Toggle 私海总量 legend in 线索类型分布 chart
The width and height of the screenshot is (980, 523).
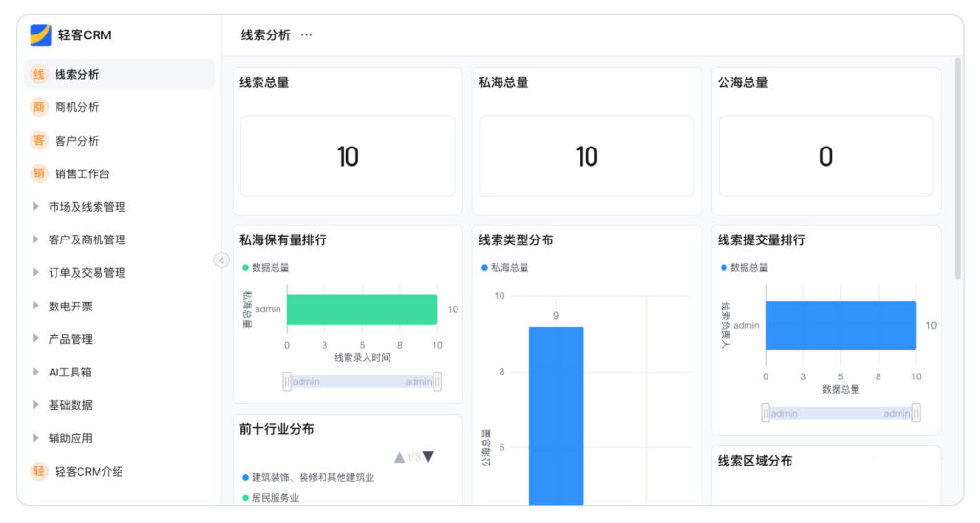pos(504,268)
